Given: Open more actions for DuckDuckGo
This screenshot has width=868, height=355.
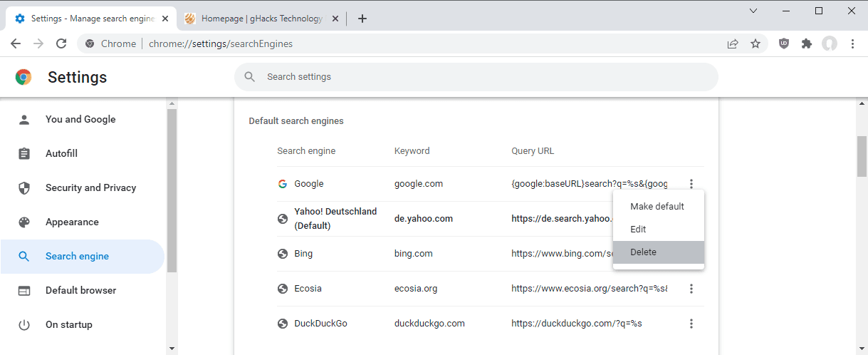Looking at the screenshot, I should [x=691, y=324].
